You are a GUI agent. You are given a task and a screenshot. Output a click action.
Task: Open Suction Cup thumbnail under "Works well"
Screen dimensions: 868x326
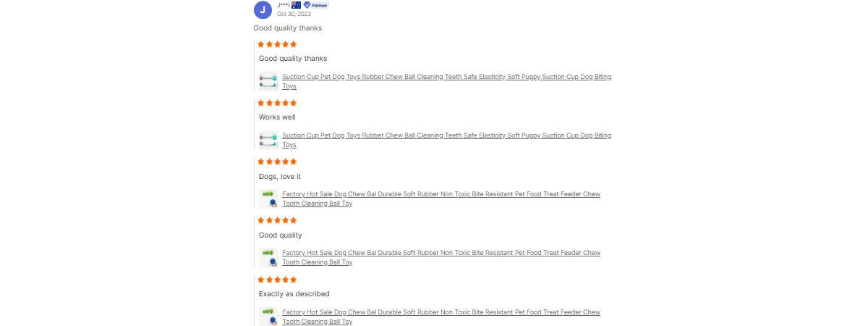(x=268, y=140)
